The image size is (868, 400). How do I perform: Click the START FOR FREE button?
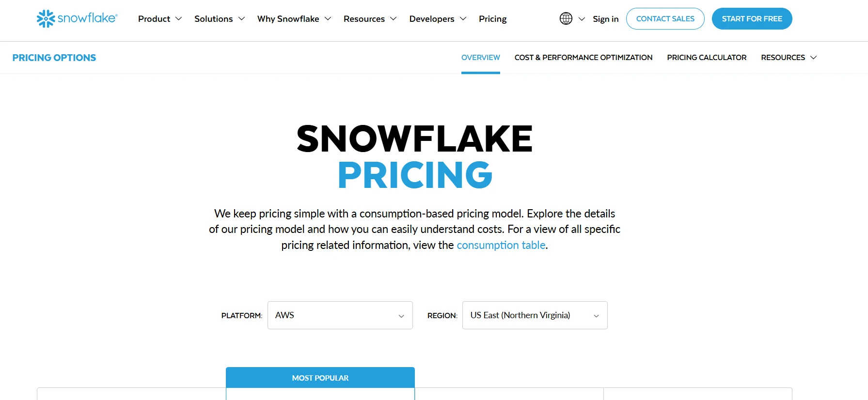click(x=752, y=18)
